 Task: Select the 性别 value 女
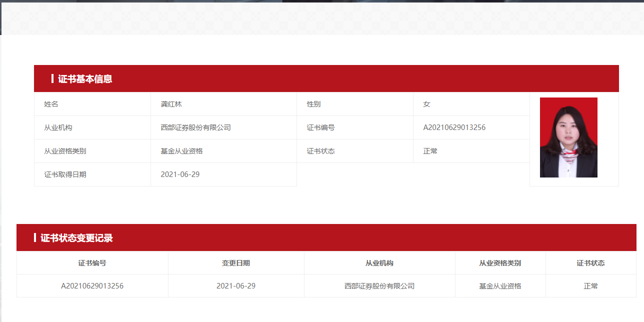point(426,104)
